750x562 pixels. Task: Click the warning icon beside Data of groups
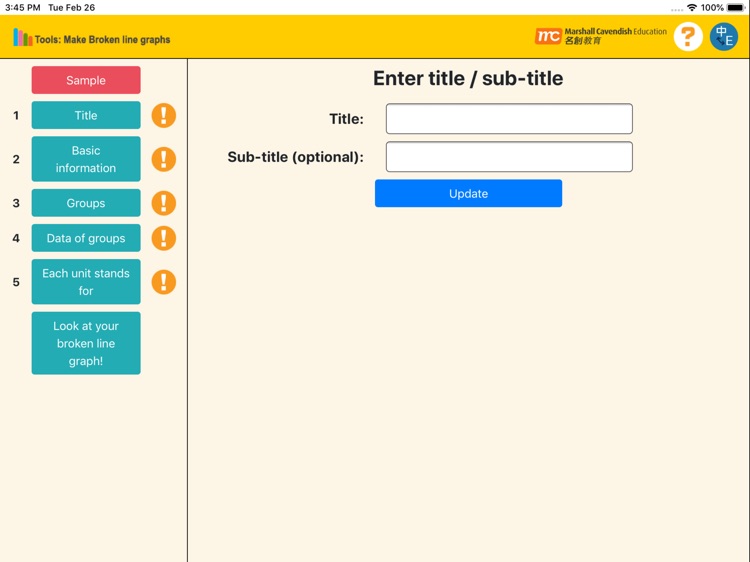(x=164, y=238)
